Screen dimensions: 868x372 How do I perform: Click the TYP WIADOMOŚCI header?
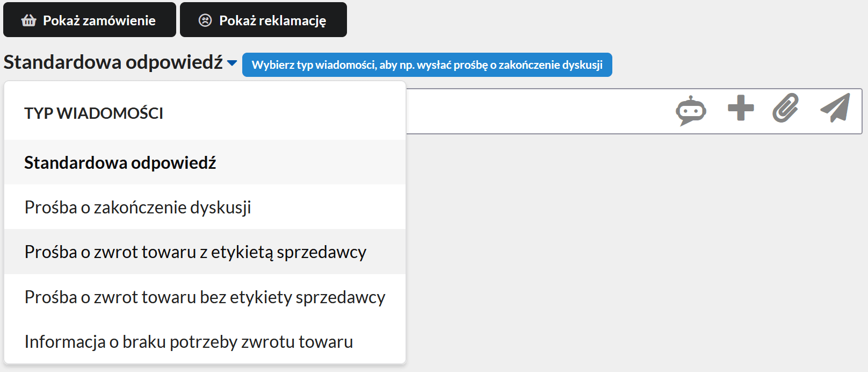point(94,112)
